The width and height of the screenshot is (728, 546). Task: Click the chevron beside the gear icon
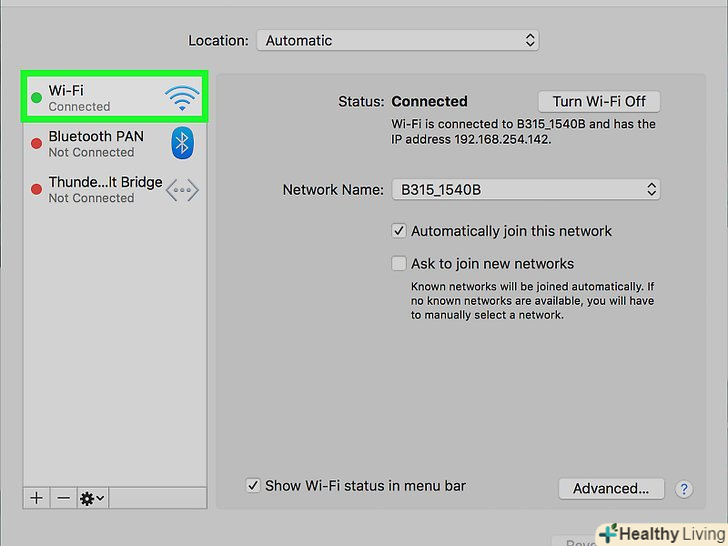tap(101, 497)
